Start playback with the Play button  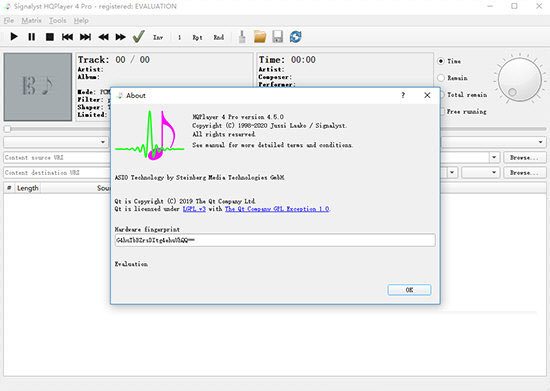click(14, 36)
